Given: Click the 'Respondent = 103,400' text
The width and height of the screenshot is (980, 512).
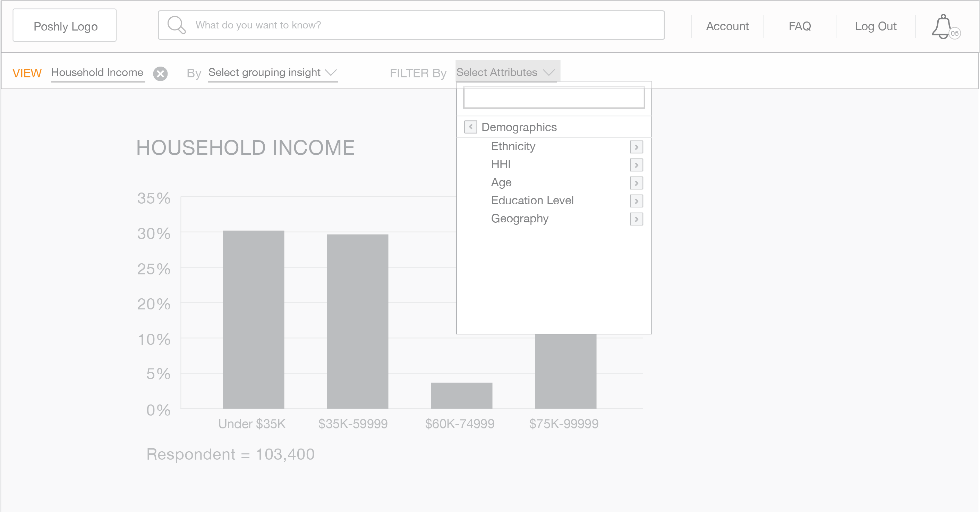Looking at the screenshot, I should pos(231,454).
